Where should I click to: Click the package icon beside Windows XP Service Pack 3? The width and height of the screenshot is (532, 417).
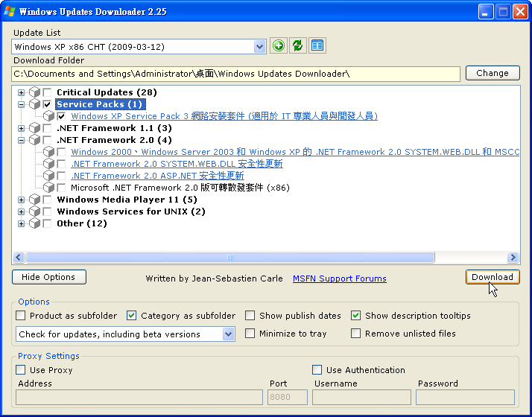pos(49,116)
